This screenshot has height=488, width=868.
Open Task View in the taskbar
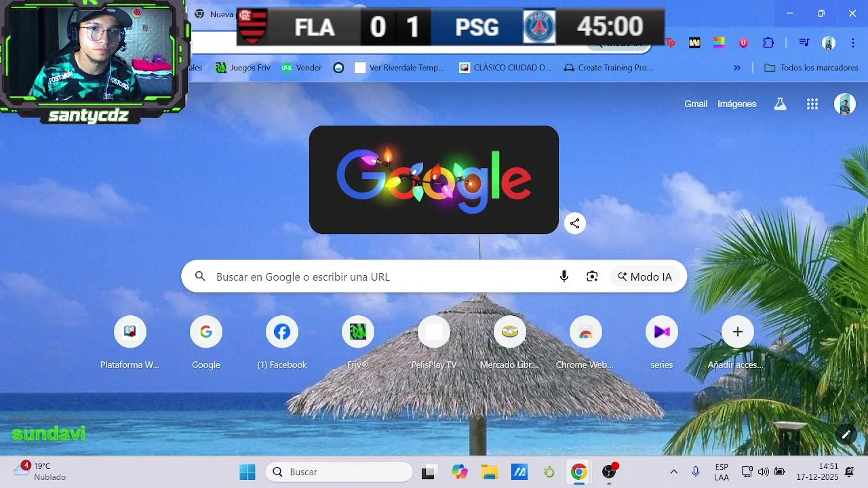(428, 472)
